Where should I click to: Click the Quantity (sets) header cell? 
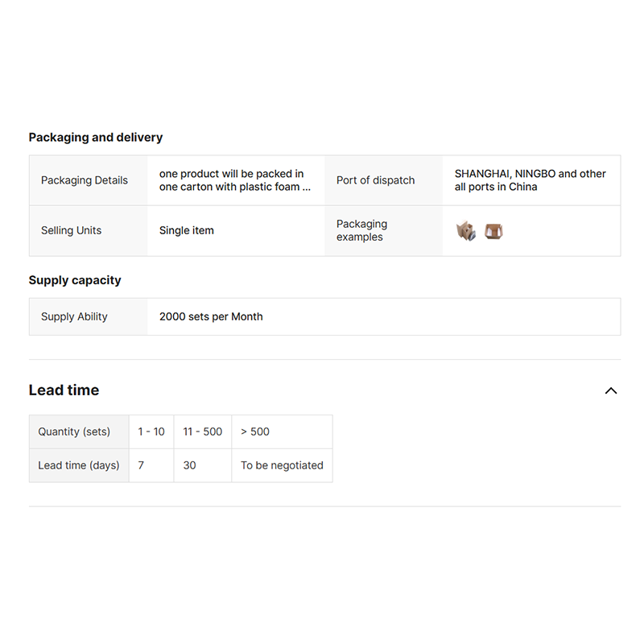[74, 431]
